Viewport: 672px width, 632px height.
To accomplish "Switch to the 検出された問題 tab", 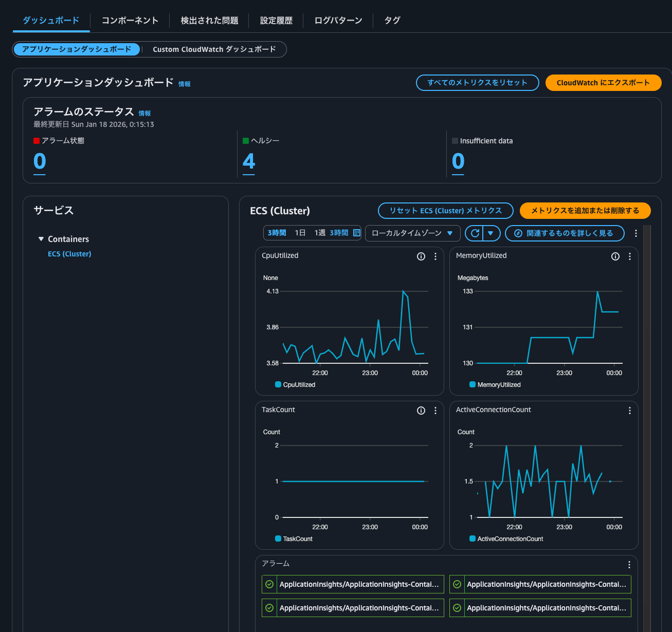I will tap(209, 21).
